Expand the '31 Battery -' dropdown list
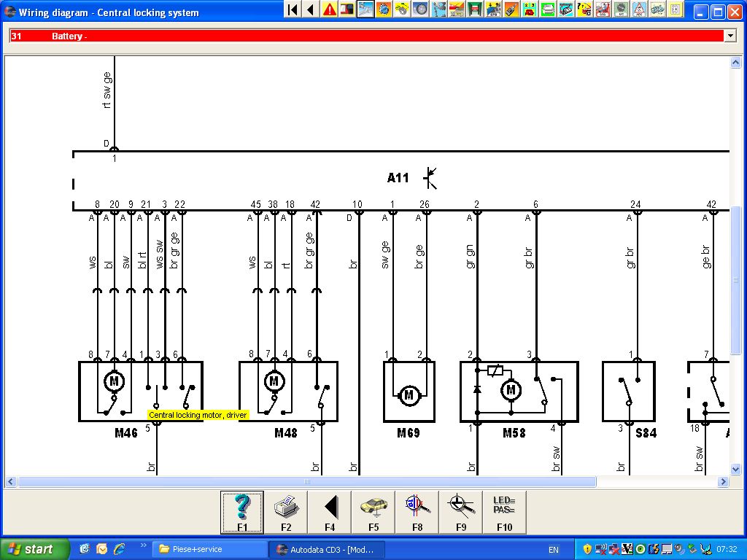 click(729, 36)
